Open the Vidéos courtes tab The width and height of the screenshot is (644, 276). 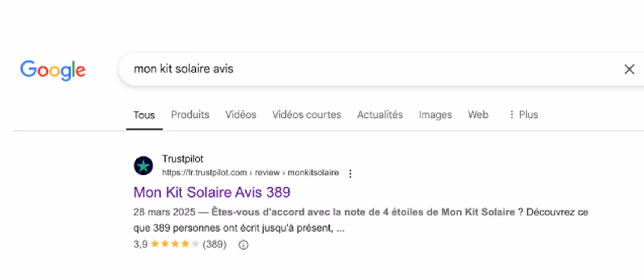point(307,115)
